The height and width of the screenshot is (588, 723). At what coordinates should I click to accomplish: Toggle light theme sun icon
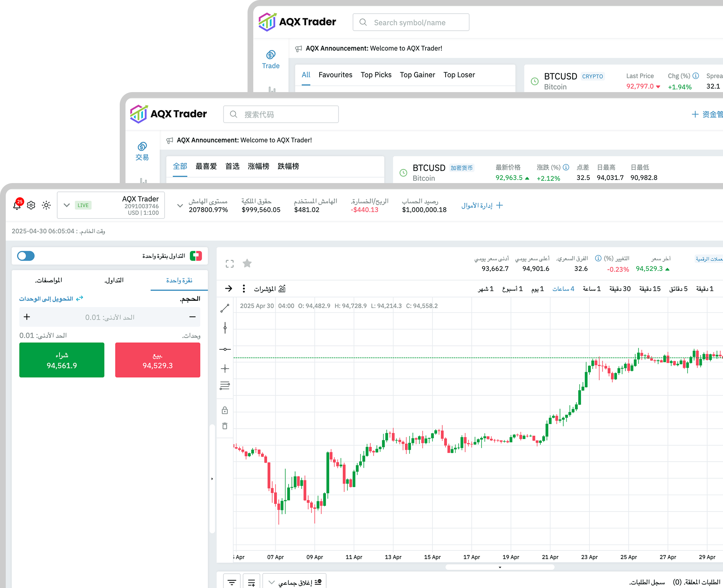point(46,205)
